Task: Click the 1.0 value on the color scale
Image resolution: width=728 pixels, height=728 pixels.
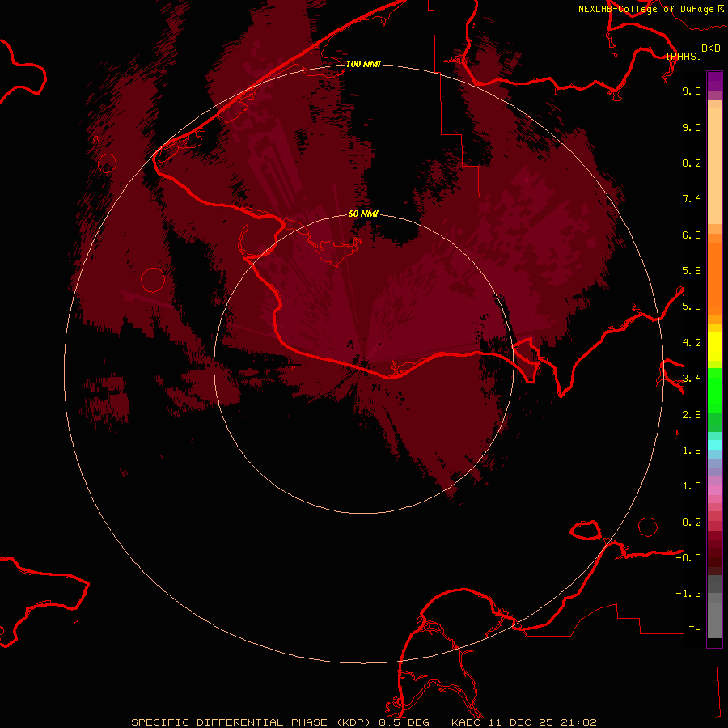Action: coord(692,486)
